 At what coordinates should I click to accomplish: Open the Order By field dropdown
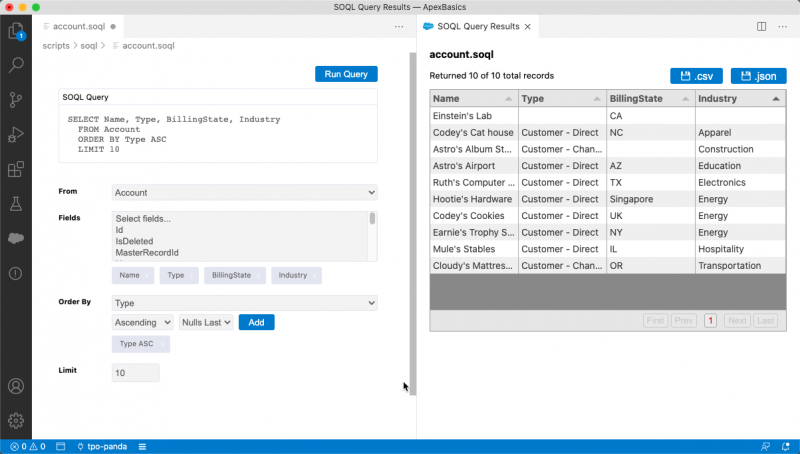coord(244,303)
